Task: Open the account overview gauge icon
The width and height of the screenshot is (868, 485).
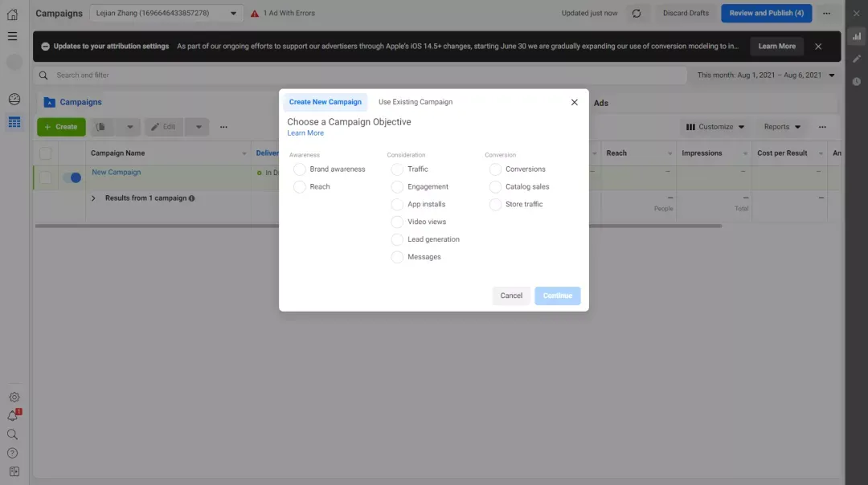Action: pyautogui.click(x=14, y=99)
